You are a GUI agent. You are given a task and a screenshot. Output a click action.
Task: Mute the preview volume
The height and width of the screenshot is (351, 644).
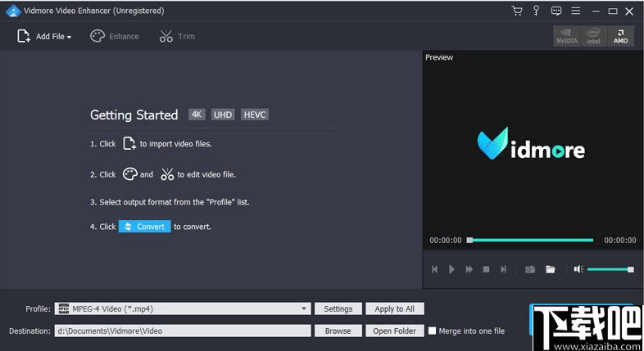tap(578, 269)
